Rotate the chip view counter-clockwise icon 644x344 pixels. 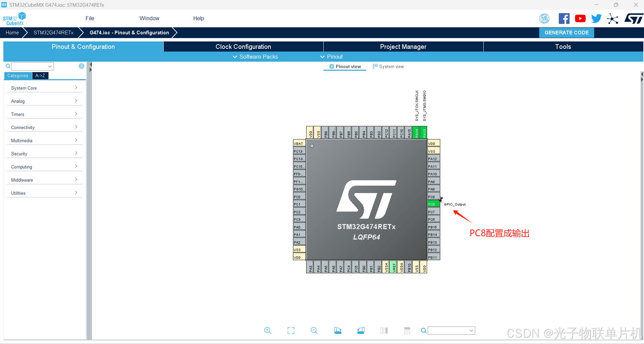[x=361, y=331]
